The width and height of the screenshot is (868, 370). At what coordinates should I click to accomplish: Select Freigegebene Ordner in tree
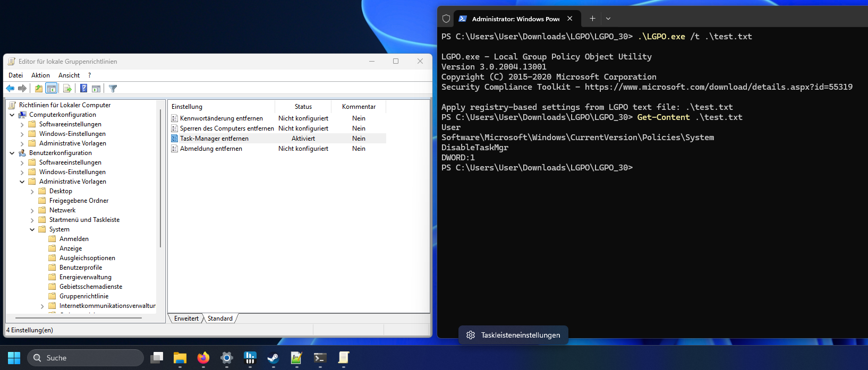click(x=79, y=201)
